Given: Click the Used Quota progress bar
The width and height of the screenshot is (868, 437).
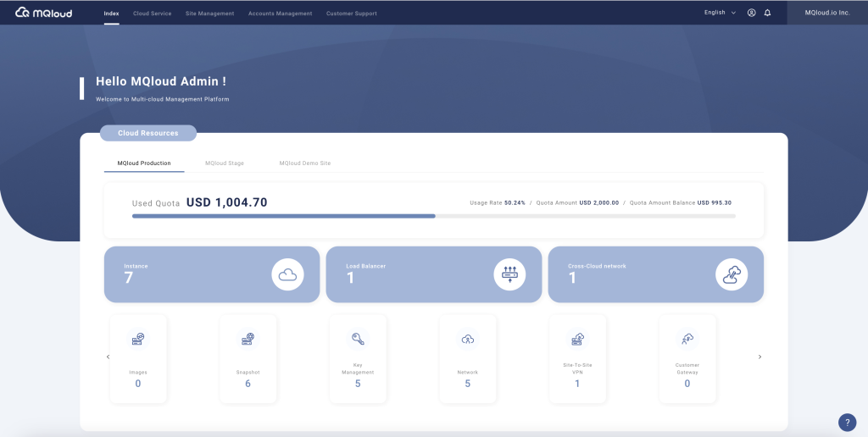Looking at the screenshot, I should [433, 216].
